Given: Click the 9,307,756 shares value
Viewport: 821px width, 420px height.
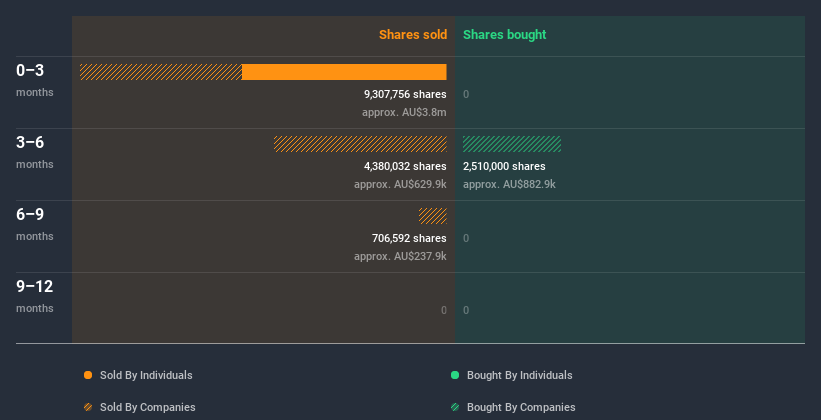Looking at the screenshot, I should 405,94.
